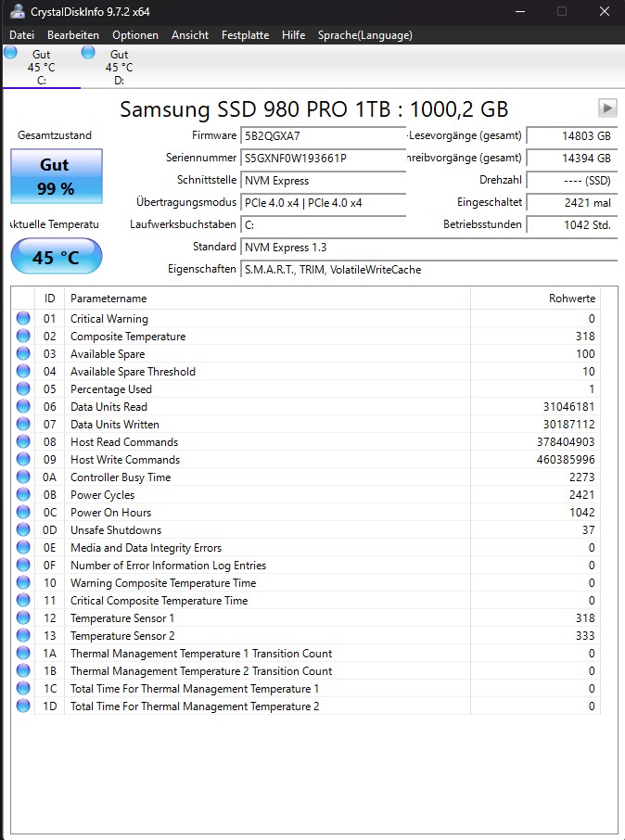Click the status icon for Percentage Used
Viewport: 625px width, 840px height.
[x=23, y=388]
